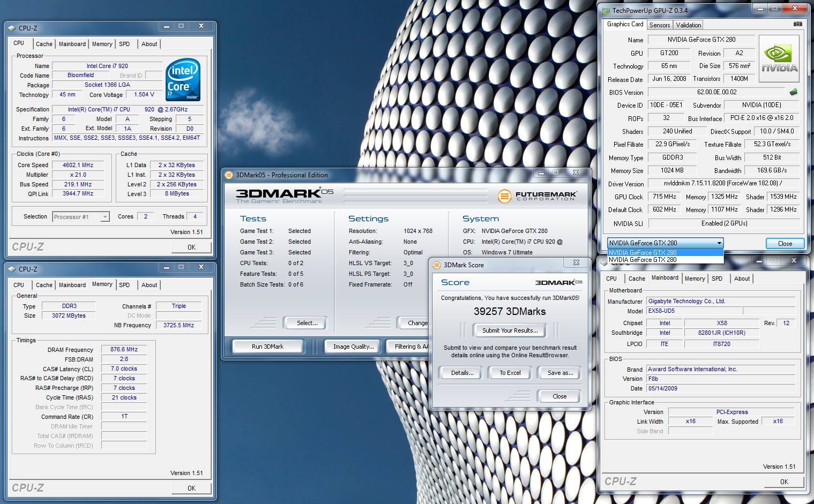Click the 3DMark05 title bar icon
Screen dimensions: 814x504
(x=229, y=175)
